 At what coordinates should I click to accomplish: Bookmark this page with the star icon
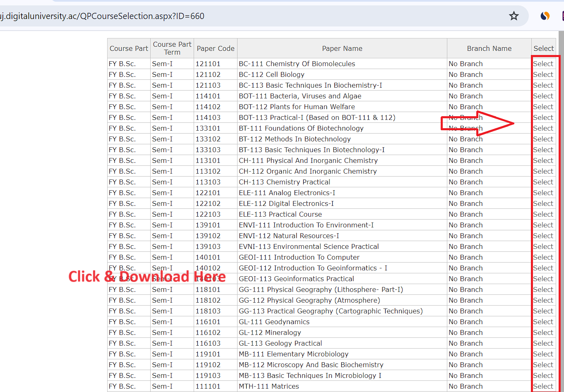(x=514, y=16)
